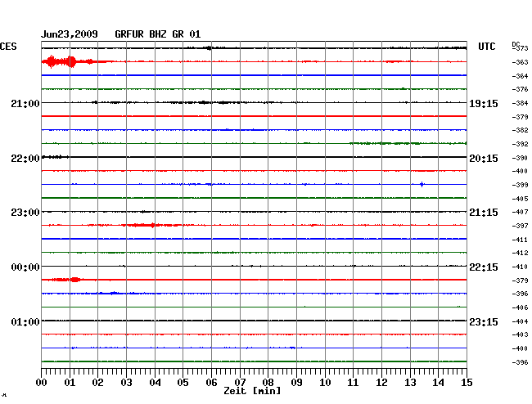
Task: Click the blue spike past minute 13
Action: click(x=422, y=184)
